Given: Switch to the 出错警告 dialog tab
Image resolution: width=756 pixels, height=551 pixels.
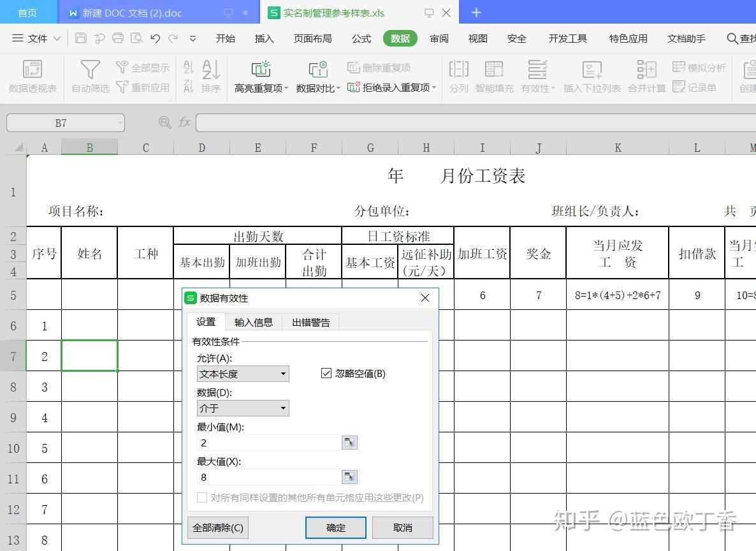Looking at the screenshot, I should pyautogui.click(x=310, y=322).
